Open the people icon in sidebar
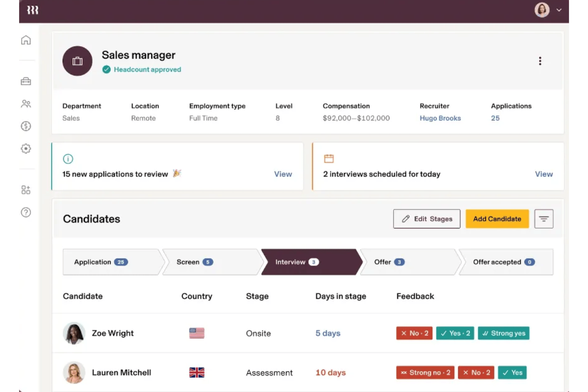Screen dimensions: 588x392 click(26, 104)
